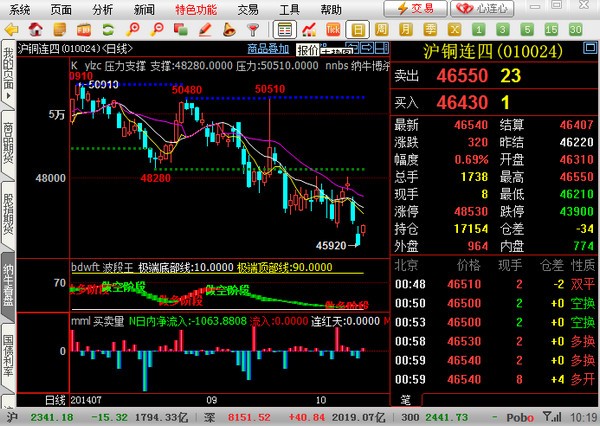Switch to the 纳牛看盘 side tab
Viewport: 600px width, 426px height.
(8, 285)
